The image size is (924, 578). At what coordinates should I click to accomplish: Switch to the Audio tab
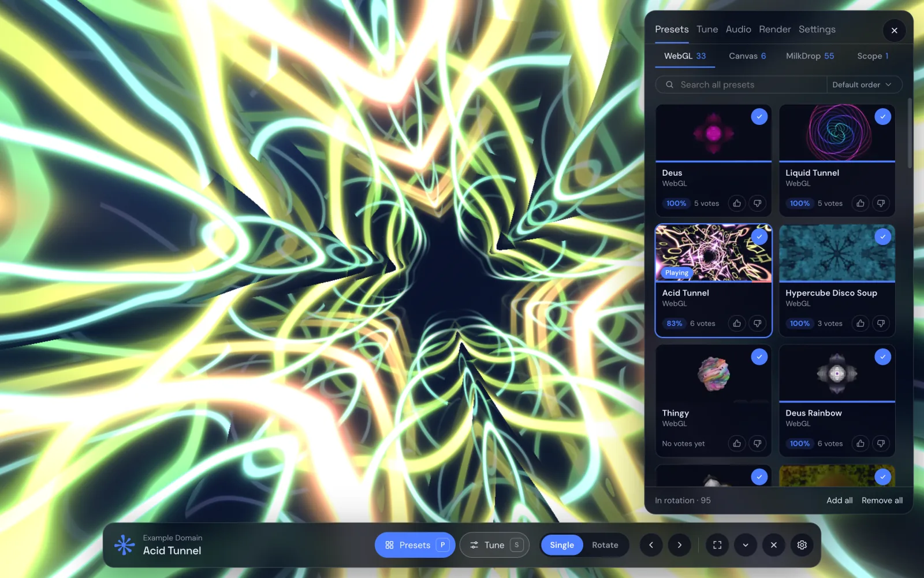click(739, 29)
